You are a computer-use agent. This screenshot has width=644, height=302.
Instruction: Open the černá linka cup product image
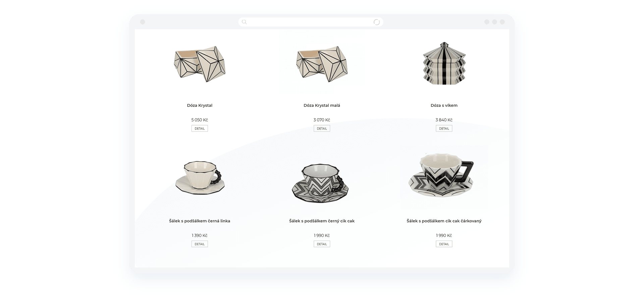(200, 178)
